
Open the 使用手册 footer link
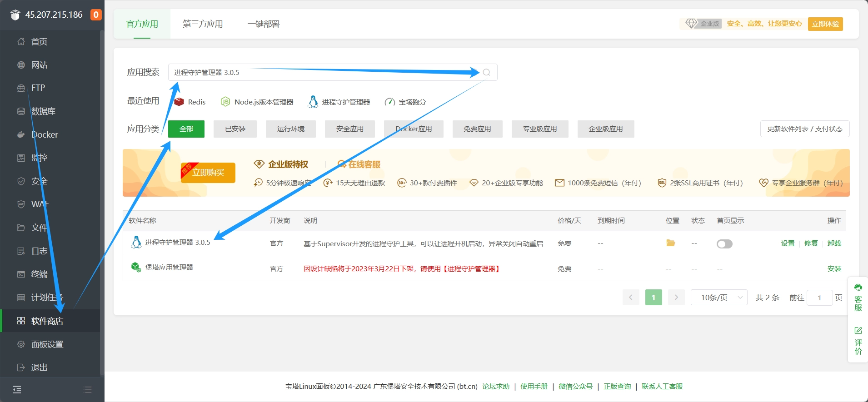coord(534,387)
